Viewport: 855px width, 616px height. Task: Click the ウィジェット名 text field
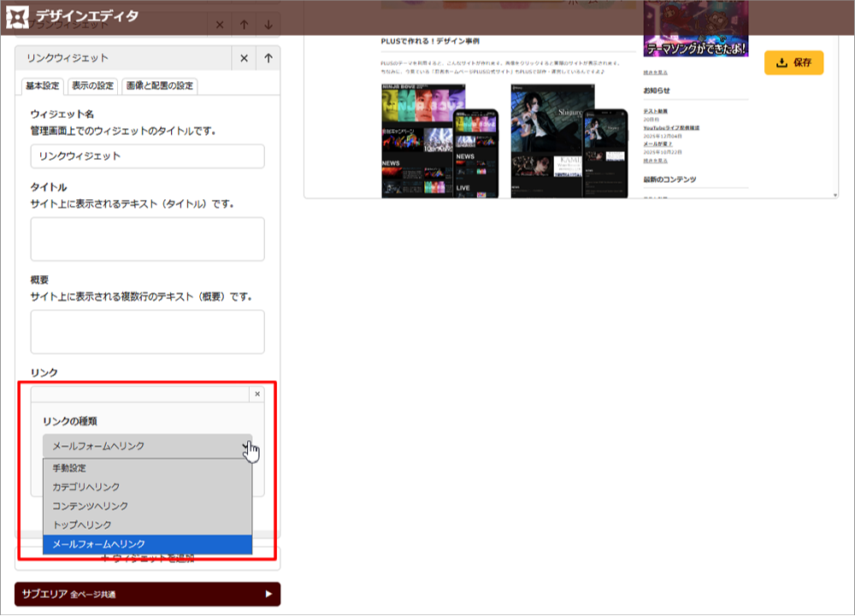click(147, 156)
